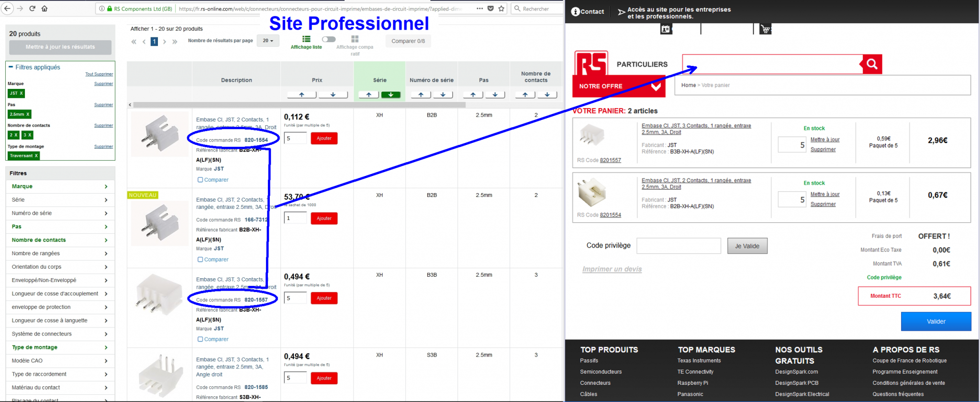Check Comparer for product 166-7312
Viewport: 980px width, 402px height.
point(200,260)
